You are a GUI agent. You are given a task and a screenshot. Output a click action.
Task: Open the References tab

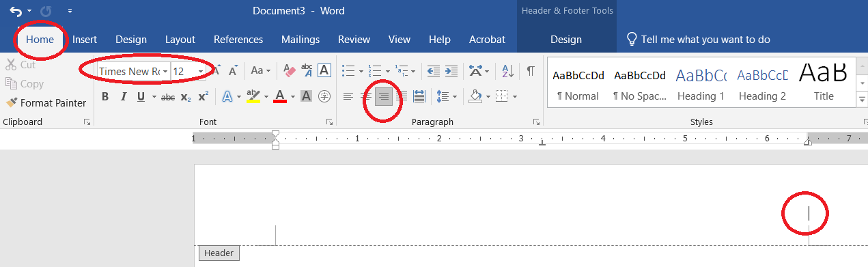[238, 39]
